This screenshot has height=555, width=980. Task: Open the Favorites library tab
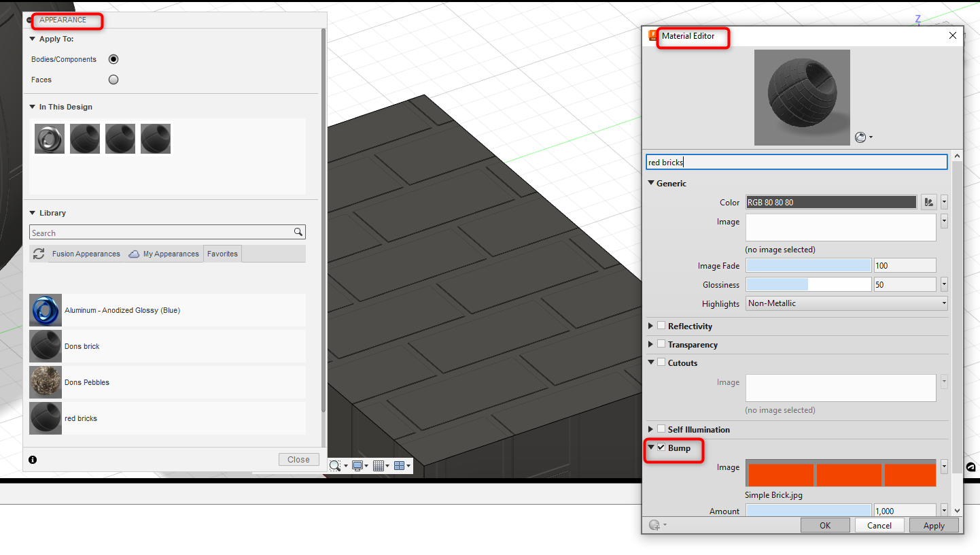coord(222,253)
